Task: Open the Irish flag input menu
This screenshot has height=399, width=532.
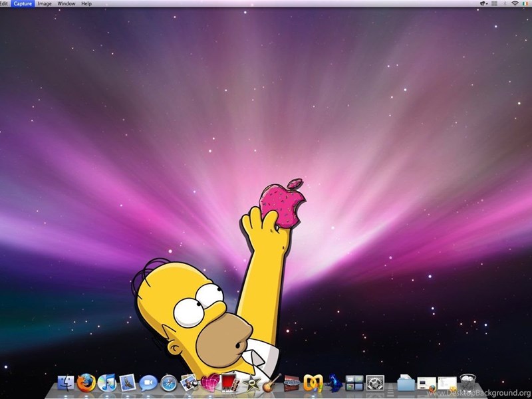Action: [525, 3]
